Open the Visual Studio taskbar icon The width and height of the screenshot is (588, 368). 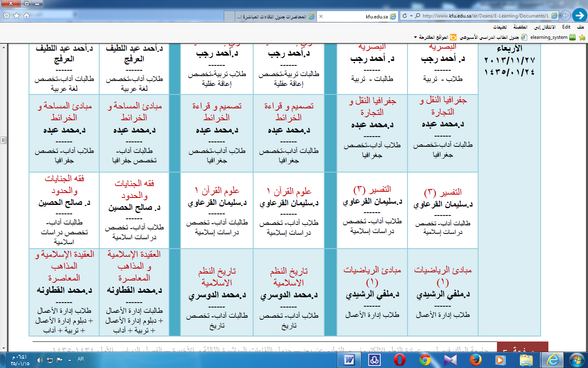[450, 360]
